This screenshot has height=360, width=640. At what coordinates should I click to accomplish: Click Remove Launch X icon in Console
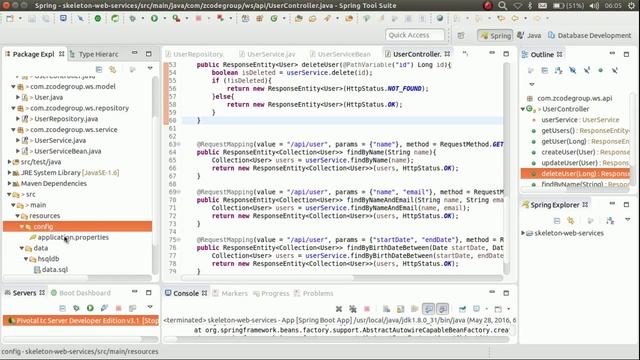339,309
